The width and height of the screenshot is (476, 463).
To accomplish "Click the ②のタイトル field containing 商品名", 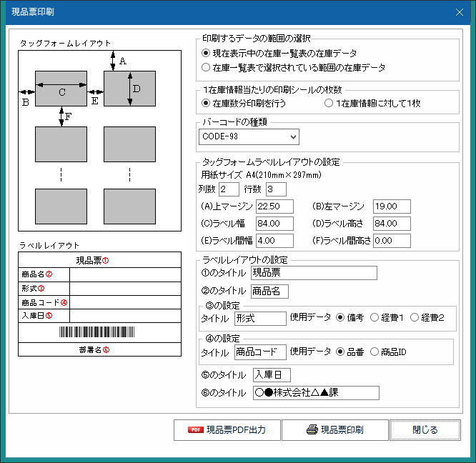I will 269,292.
